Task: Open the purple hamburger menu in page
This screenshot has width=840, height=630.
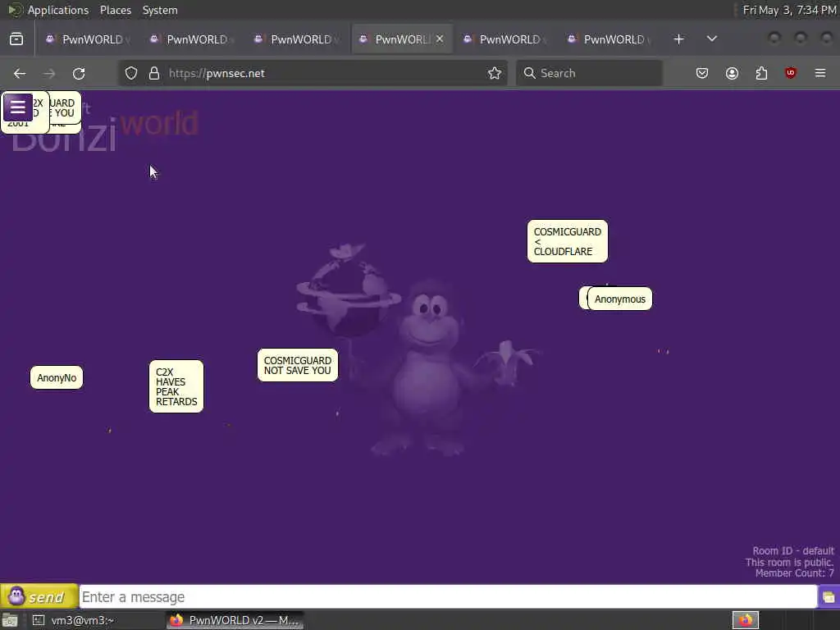Action: [x=18, y=107]
